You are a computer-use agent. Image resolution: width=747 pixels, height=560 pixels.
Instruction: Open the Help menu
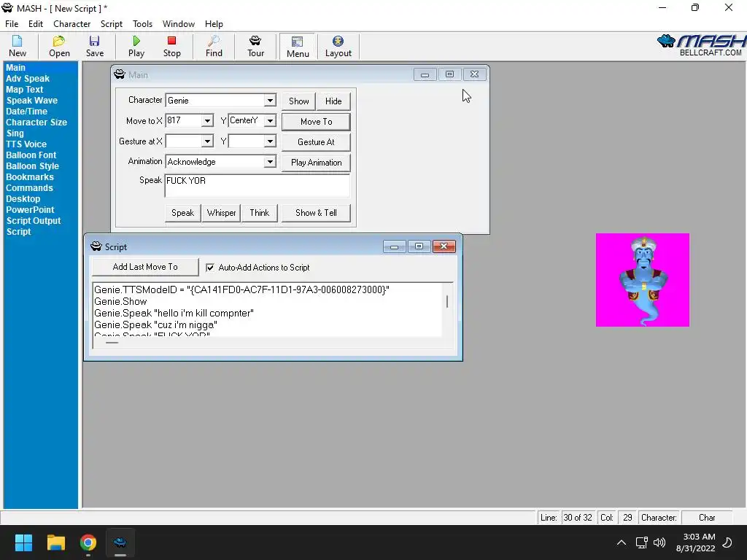[x=214, y=24]
